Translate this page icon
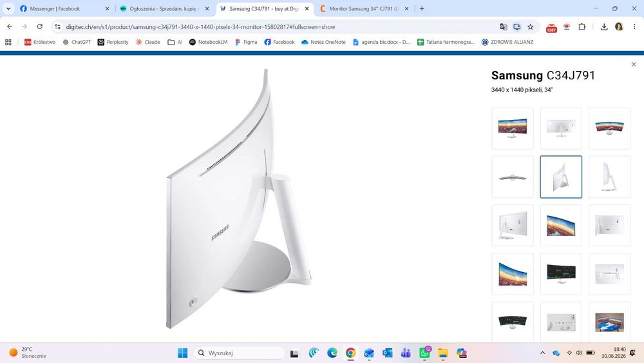Viewport: 644px width, 363px height. click(x=503, y=26)
